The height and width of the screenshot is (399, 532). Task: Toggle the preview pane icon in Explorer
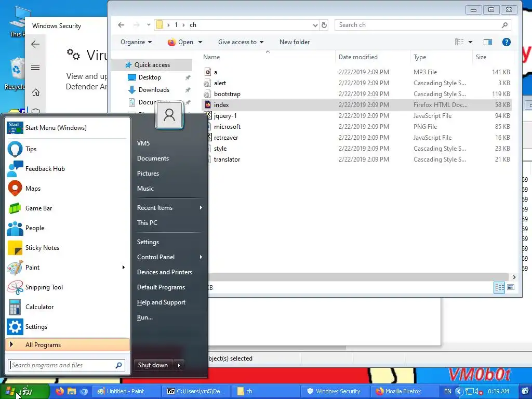pos(487,42)
